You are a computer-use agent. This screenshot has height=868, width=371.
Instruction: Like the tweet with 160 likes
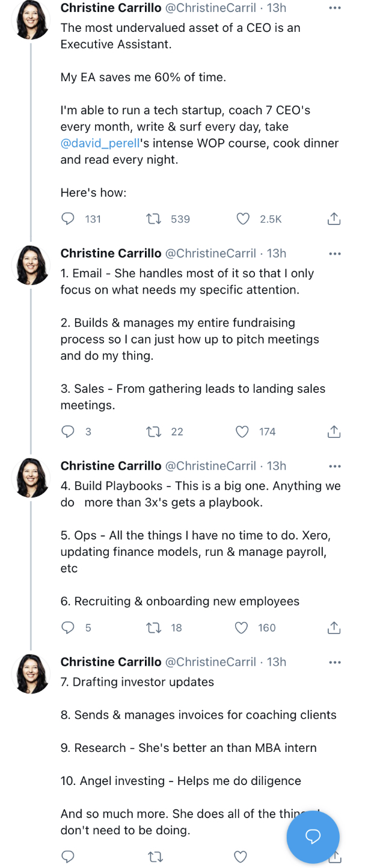coord(241,627)
